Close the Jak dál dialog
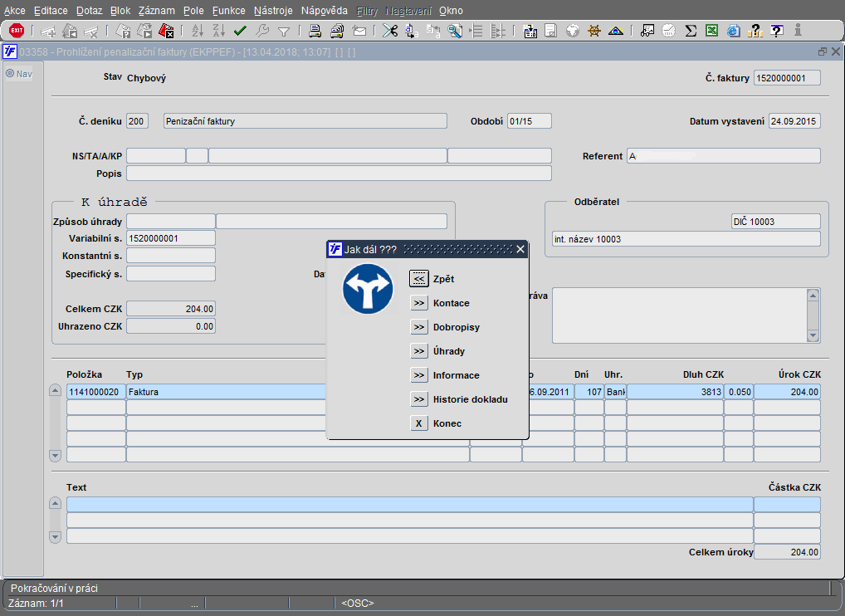 [x=520, y=249]
